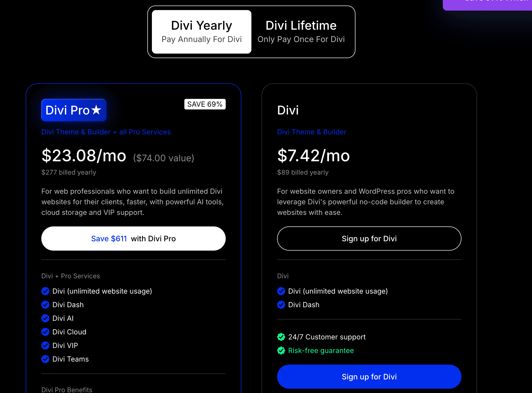Click the outlined Sign up for Divi button
The image size is (532, 393).
(369, 239)
